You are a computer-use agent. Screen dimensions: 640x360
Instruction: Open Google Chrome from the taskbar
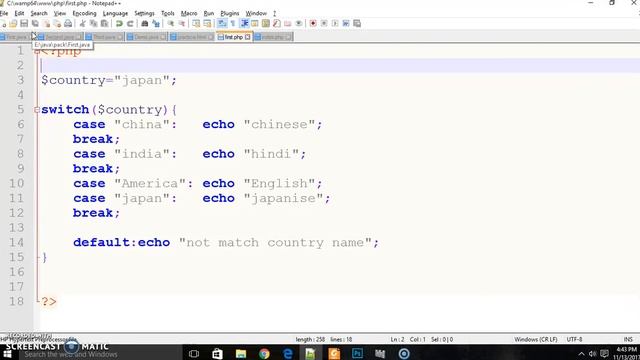264,353
